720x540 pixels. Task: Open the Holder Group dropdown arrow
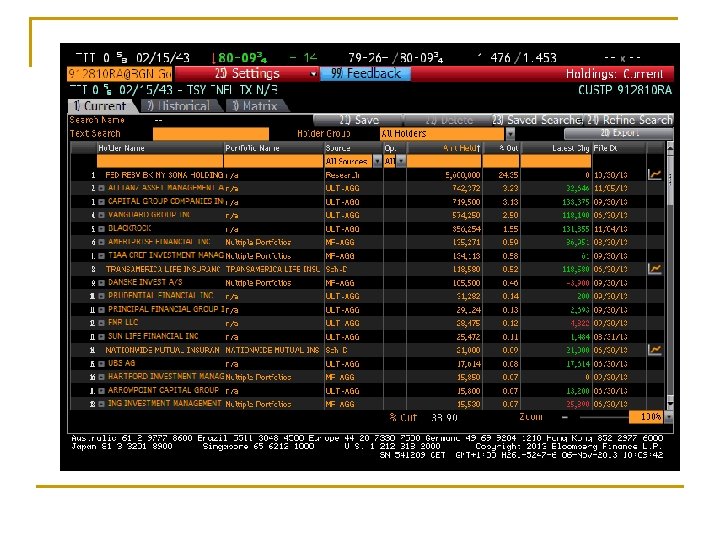click(x=510, y=134)
